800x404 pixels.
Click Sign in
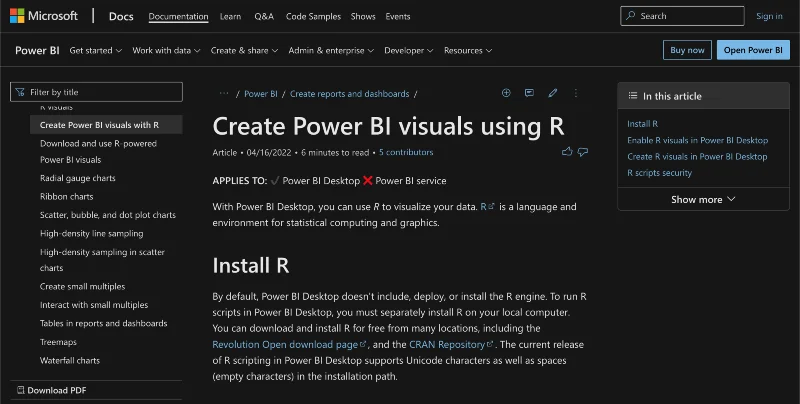coord(769,16)
